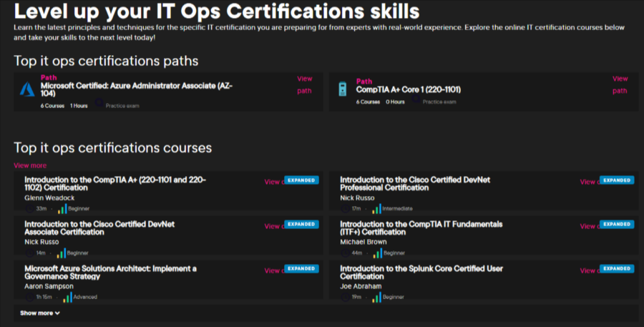Open Microsoft Certified: Azure Administrator Associate path title
This screenshot has width=644, height=327.
coord(137,89)
